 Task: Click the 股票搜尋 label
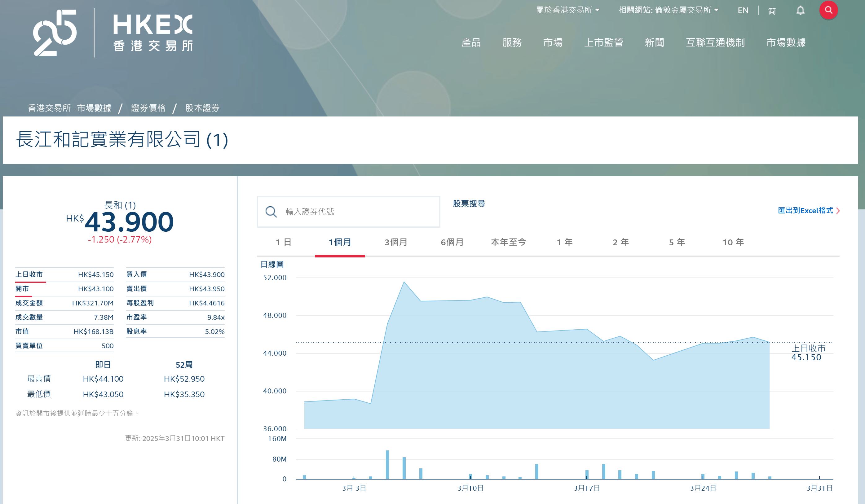coord(469,204)
